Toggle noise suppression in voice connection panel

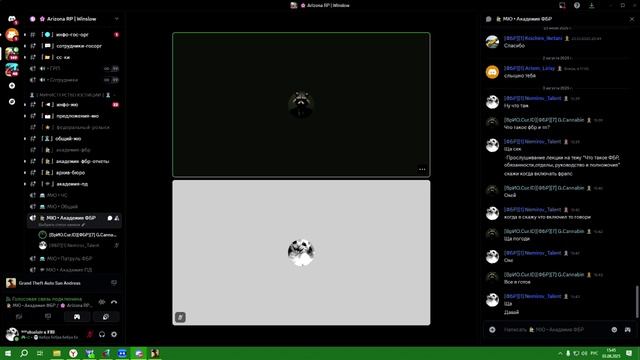coord(102,302)
